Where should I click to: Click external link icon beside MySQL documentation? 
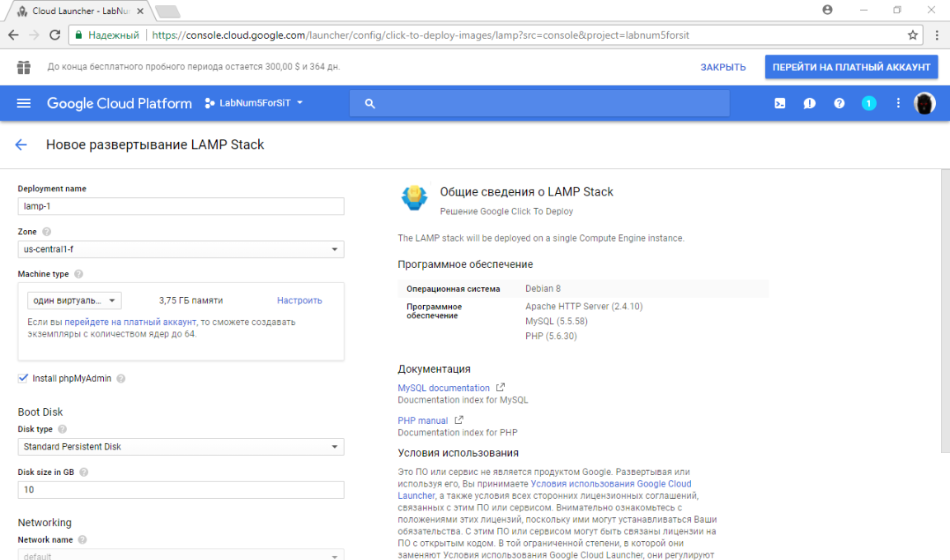click(x=501, y=388)
